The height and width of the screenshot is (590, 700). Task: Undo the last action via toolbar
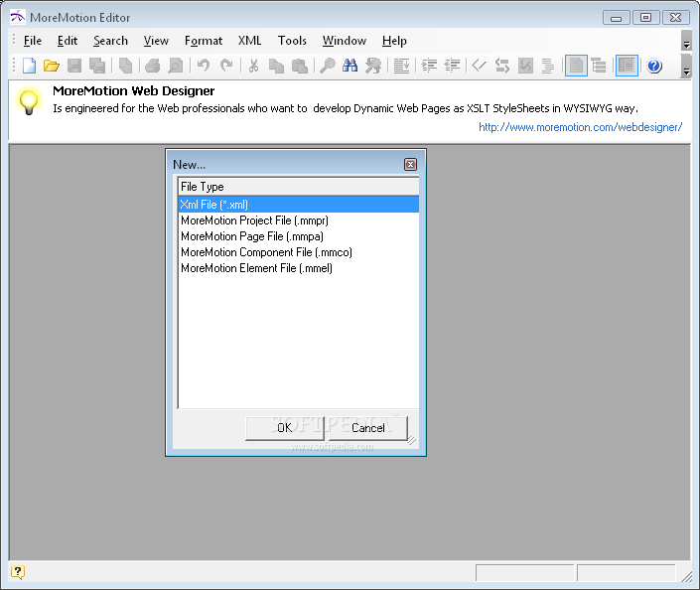coord(204,66)
